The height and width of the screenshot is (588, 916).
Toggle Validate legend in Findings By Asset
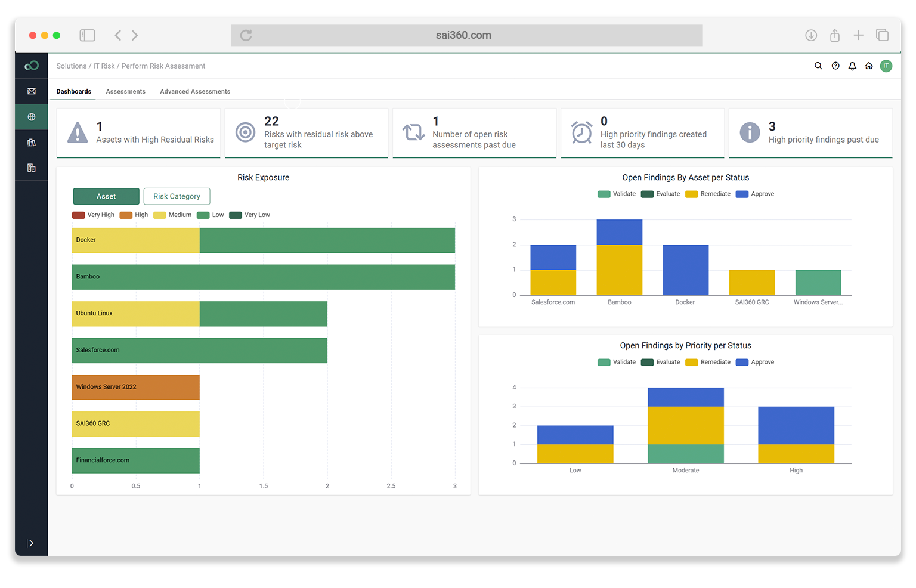[x=617, y=194]
